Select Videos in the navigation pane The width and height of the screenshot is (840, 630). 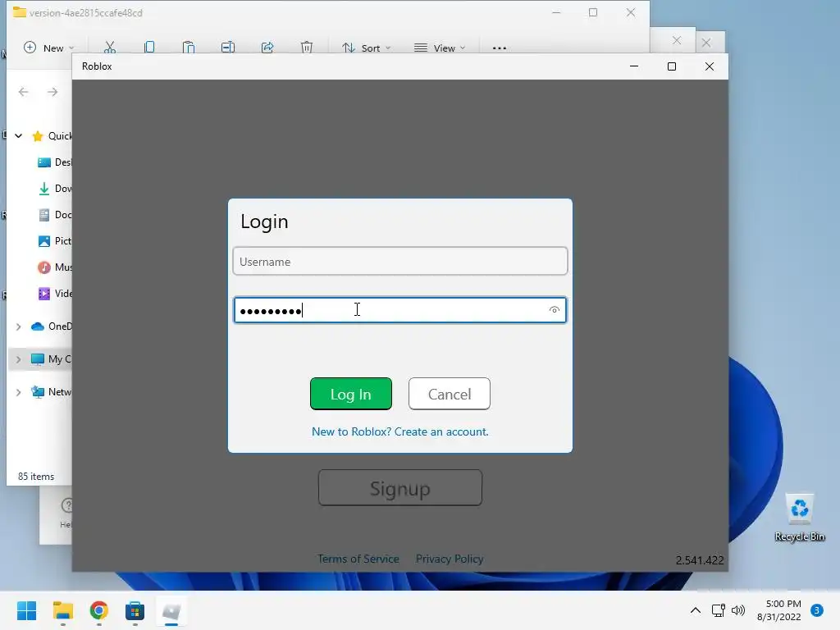click(54, 294)
